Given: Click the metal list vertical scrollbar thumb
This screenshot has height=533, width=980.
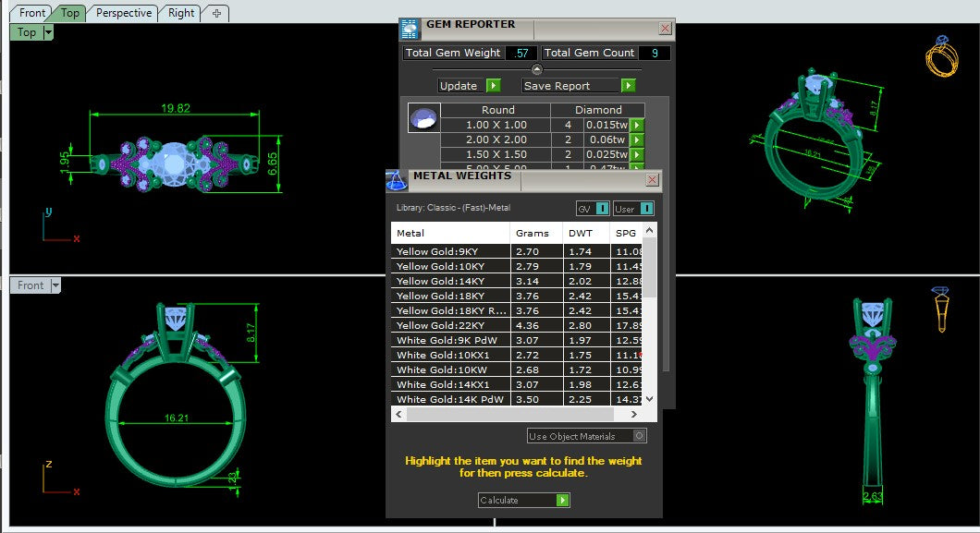Looking at the screenshot, I should point(649,268).
